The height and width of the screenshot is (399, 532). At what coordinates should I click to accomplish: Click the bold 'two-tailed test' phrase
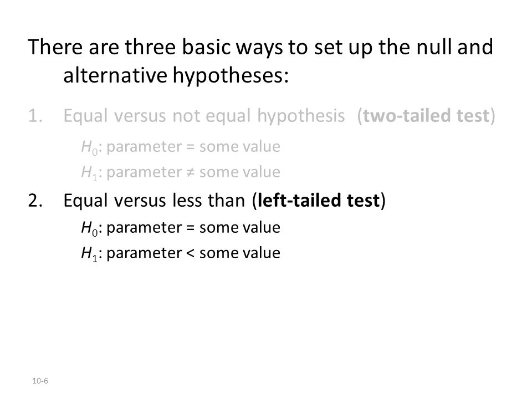426,116
